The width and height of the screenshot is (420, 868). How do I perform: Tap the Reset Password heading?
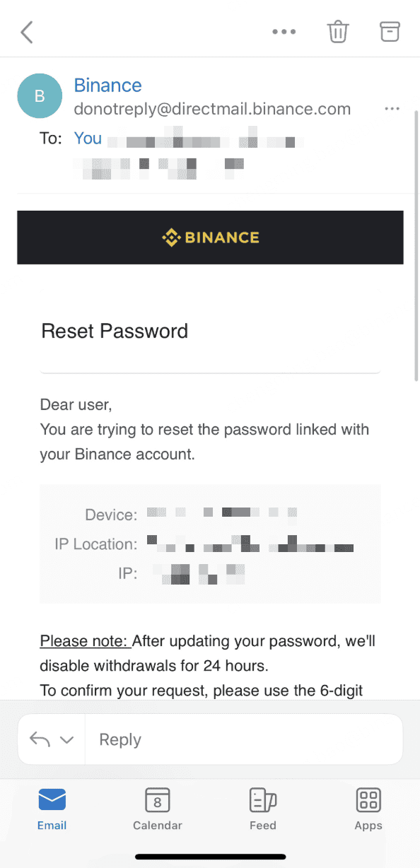point(115,331)
